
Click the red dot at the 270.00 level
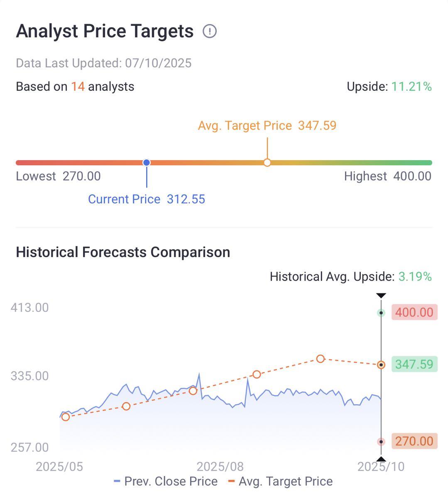[381, 442]
